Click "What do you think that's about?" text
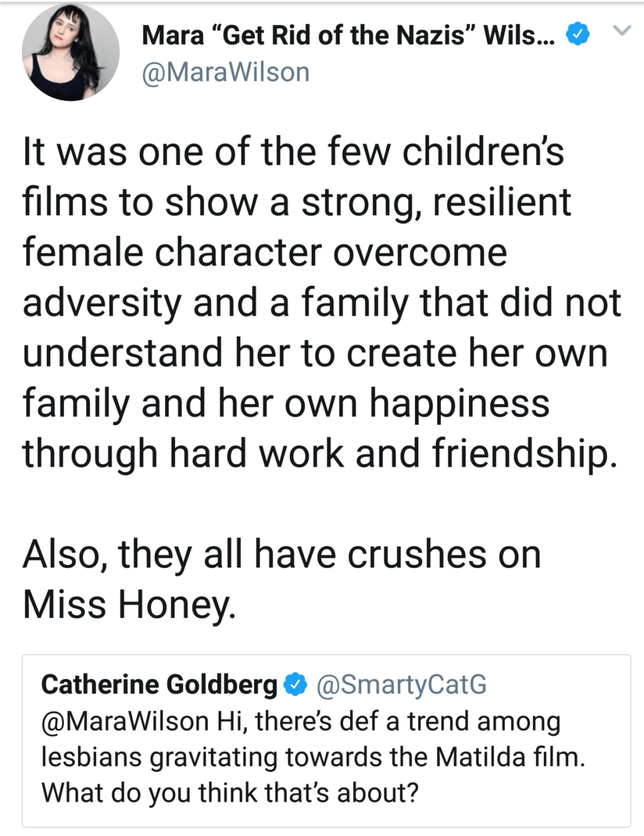 [229, 793]
